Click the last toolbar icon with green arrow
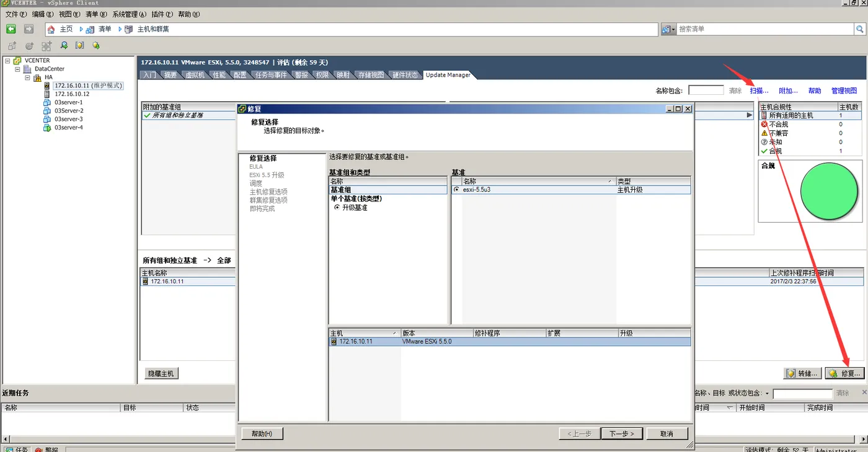Image resolution: width=868 pixels, height=452 pixels. tap(96, 45)
